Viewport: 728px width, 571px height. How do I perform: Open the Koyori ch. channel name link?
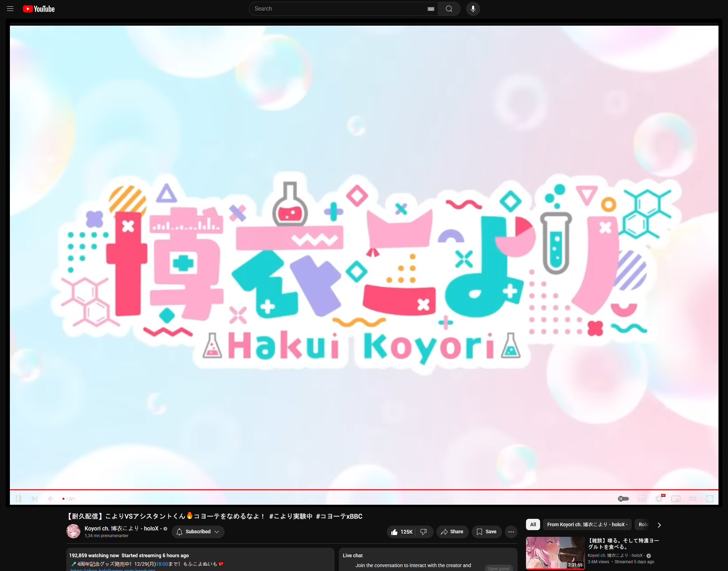coord(123,528)
